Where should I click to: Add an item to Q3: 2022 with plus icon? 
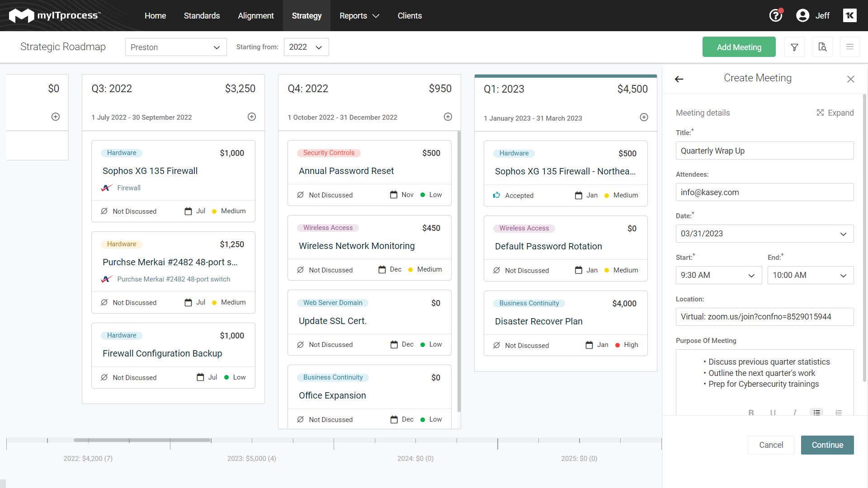pyautogui.click(x=252, y=117)
